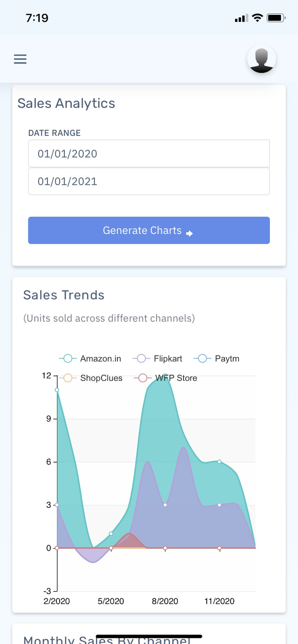The width and height of the screenshot is (298, 644).
Task: Open the start date field 01/01/2020
Action: tap(149, 154)
